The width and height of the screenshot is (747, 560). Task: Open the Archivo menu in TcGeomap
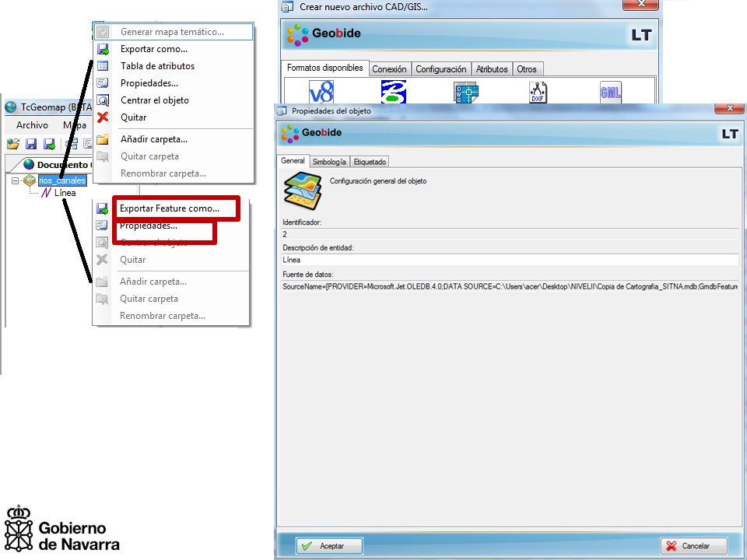pyautogui.click(x=32, y=125)
